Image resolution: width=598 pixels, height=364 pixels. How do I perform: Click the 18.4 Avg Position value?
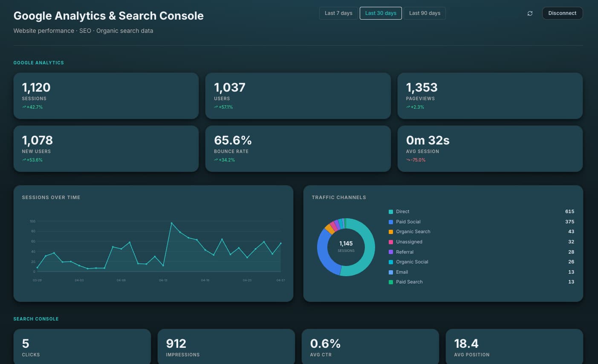(x=466, y=344)
